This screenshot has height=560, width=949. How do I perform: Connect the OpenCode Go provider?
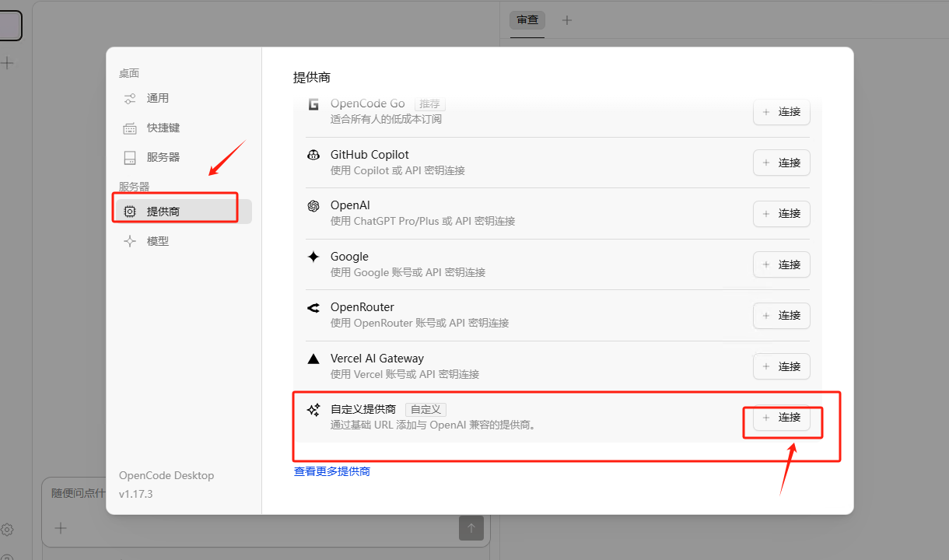tap(782, 112)
